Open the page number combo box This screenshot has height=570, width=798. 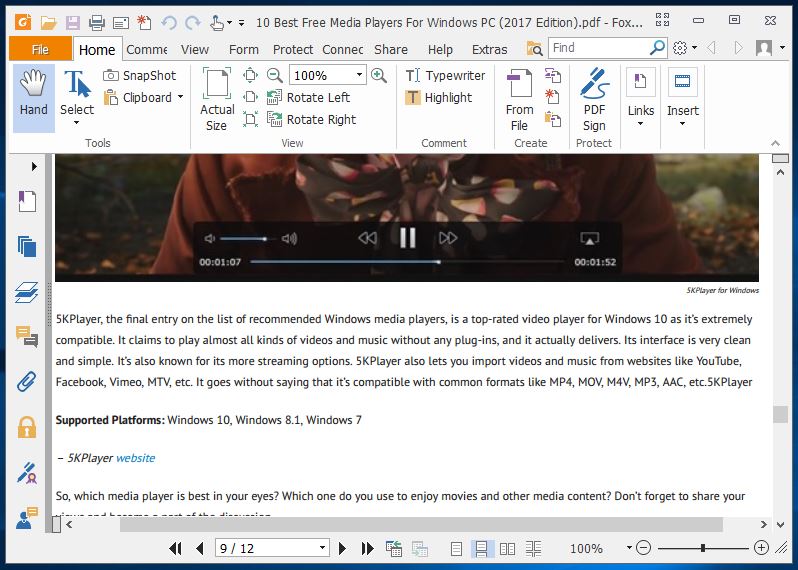point(322,548)
